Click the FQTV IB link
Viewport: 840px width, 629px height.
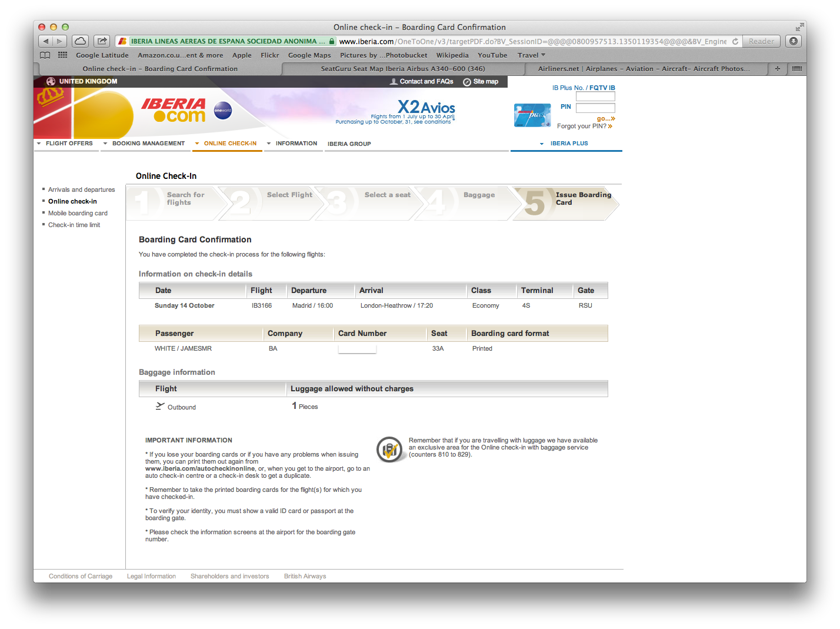click(602, 88)
